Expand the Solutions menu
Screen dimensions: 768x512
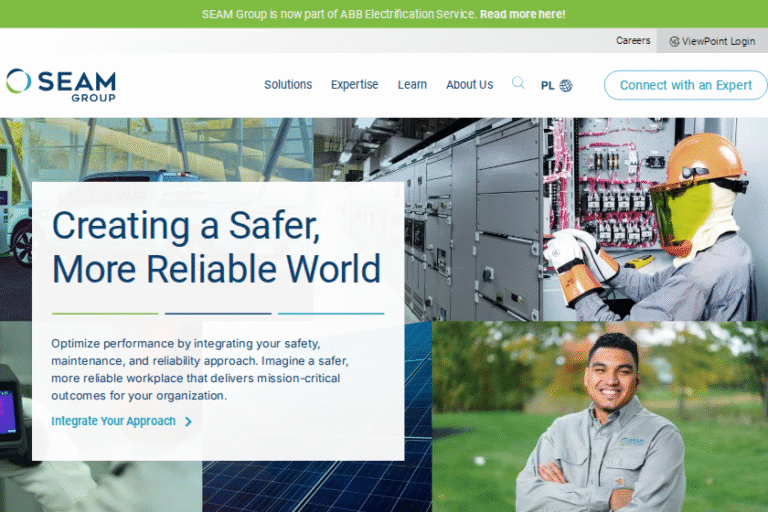pyautogui.click(x=288, y=85)
